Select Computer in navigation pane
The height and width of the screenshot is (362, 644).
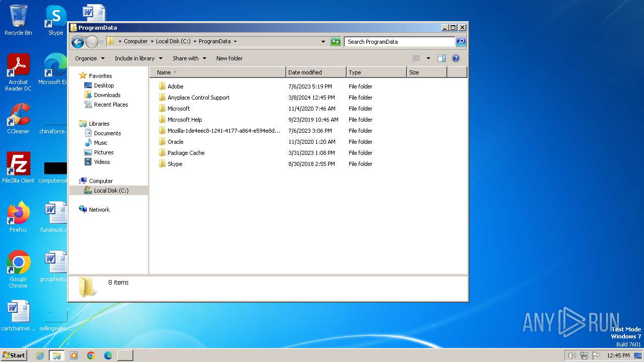tap(101, 181)
